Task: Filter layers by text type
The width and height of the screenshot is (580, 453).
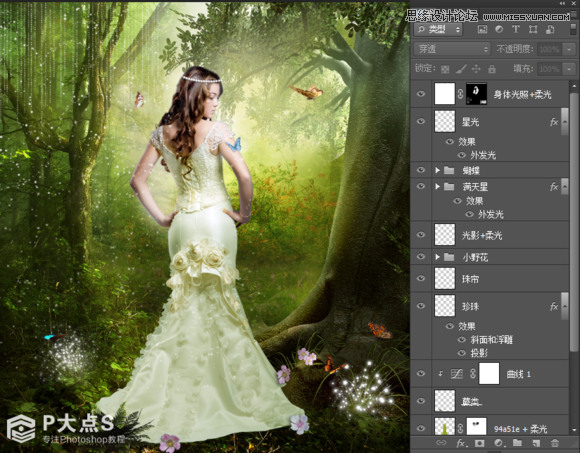Action: coord(516,30)
